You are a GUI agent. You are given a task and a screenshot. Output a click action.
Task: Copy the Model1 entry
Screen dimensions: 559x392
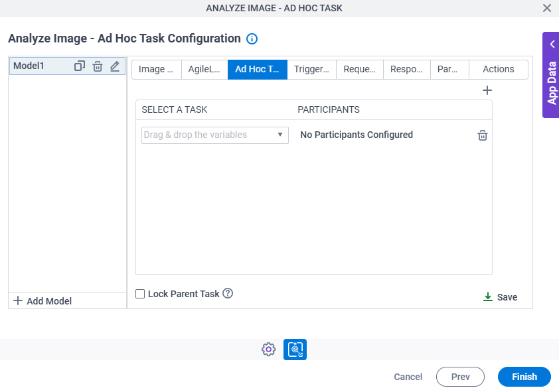(x=80, y=66)
